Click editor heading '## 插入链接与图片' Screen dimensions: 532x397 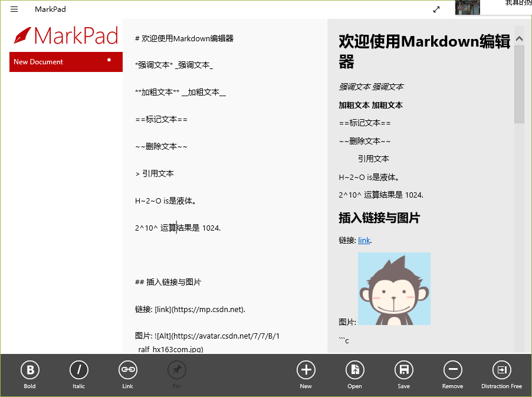(168, 282)
